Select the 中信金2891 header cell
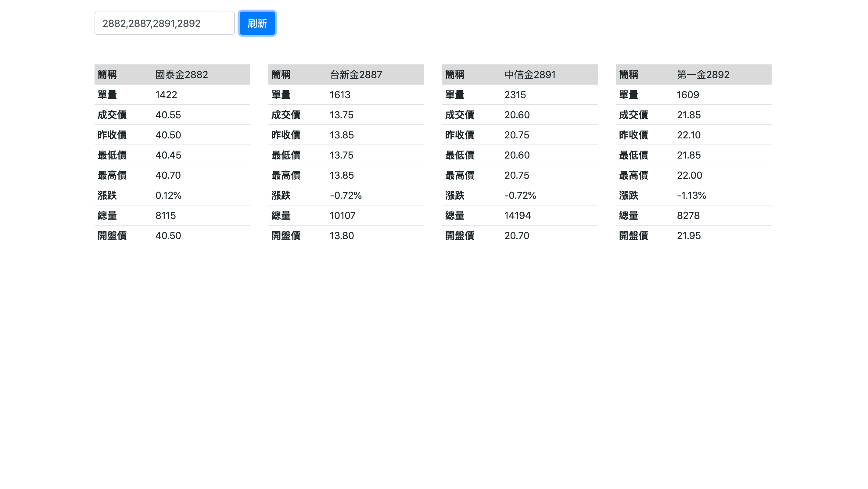The width and height of the screenshot is (868, 489). (530, 74)
